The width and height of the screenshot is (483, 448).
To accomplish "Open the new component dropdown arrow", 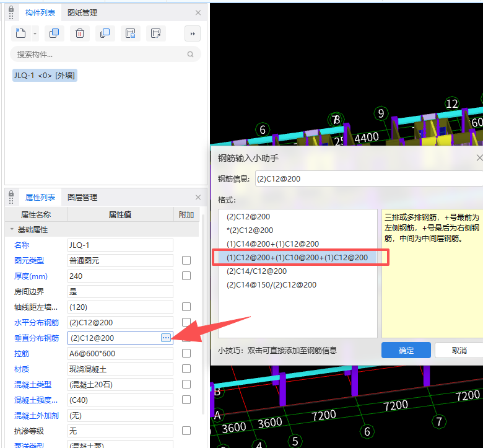I will (x=35, y=33).
